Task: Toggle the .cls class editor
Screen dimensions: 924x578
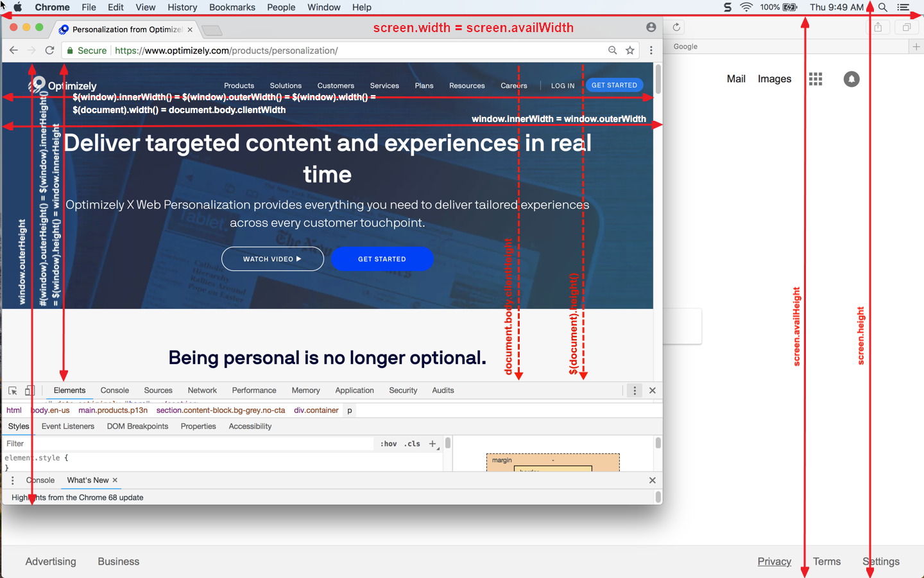Action: tap(413, 444)
